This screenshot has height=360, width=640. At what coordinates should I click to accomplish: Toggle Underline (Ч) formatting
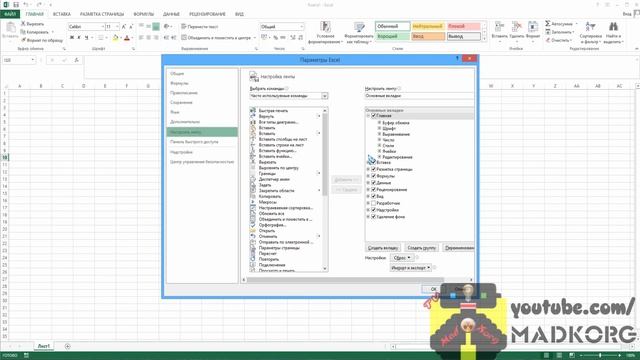tap(86, 38)
